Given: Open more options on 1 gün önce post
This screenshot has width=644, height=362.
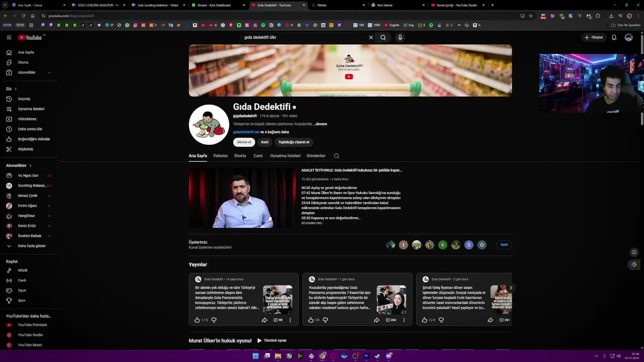Looking at the screenshot, I should point(404,320).
